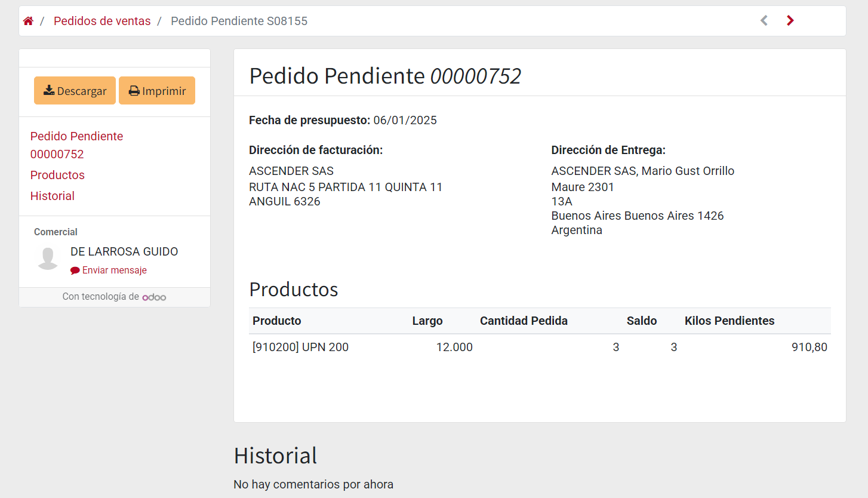
Task: Select the [910200] UPN 200 product row
Action: [300, 347]
